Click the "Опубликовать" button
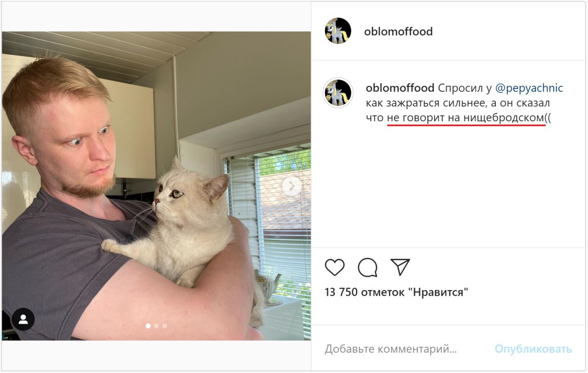 533,349
